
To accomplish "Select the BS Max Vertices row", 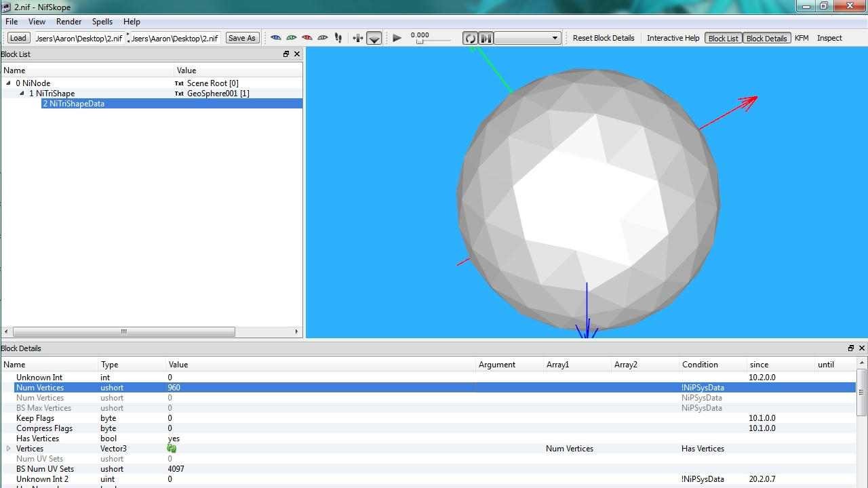I will (x=429, y=408).
